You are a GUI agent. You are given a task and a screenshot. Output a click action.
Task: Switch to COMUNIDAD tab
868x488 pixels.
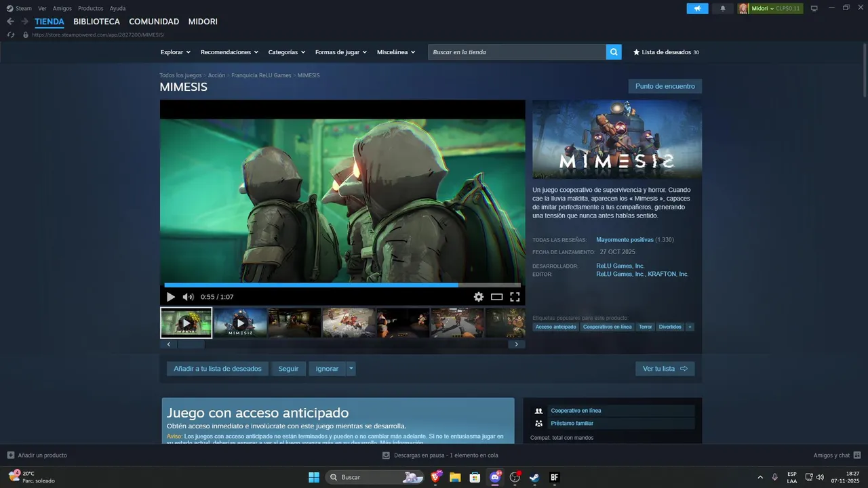tap(154, 22)
